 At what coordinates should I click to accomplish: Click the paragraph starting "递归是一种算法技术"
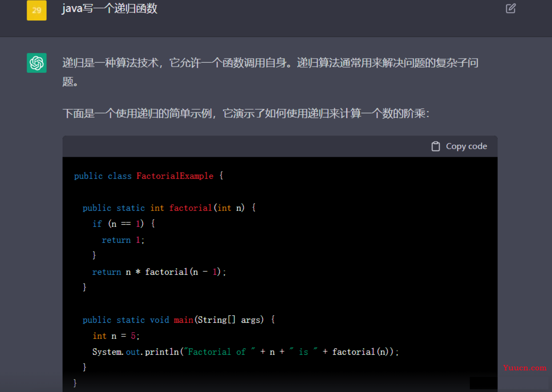270,72
